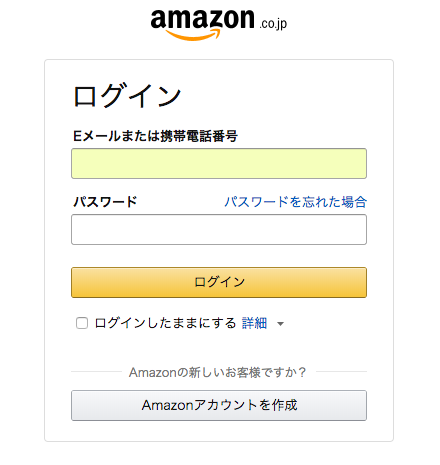Click the black amazon wordmark
440x465 pixels.
[202, 19]
